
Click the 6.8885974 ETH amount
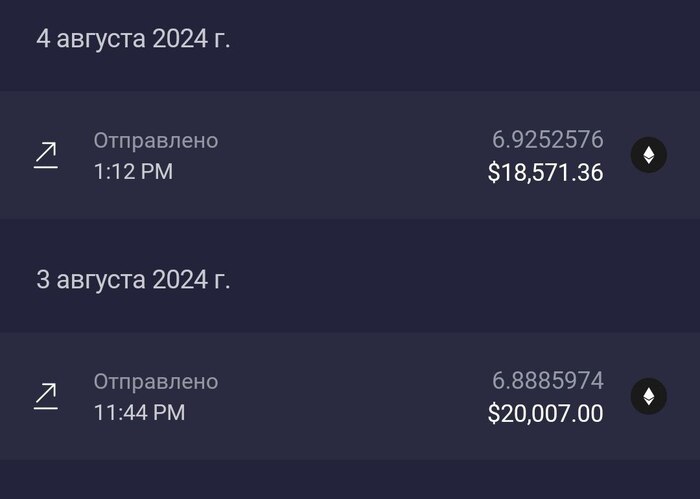548,381
